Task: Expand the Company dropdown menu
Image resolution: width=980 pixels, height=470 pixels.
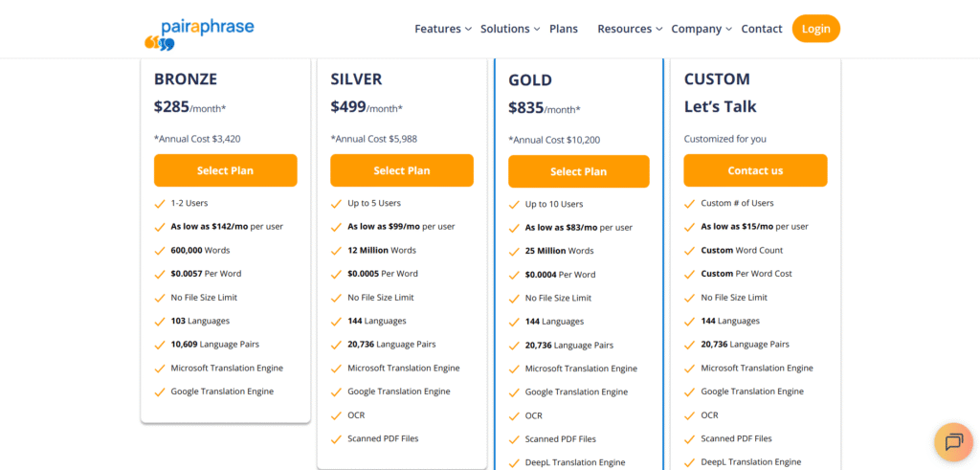Action: 702,29
